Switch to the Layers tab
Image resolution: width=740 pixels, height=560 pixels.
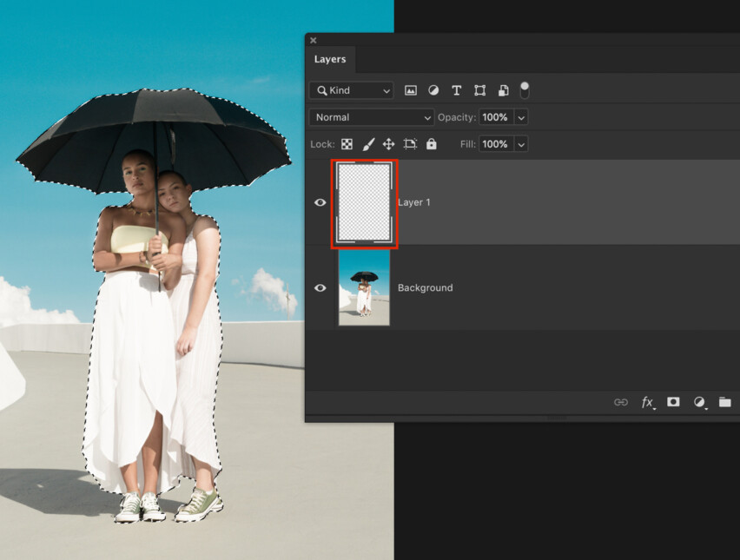[330, 59]
